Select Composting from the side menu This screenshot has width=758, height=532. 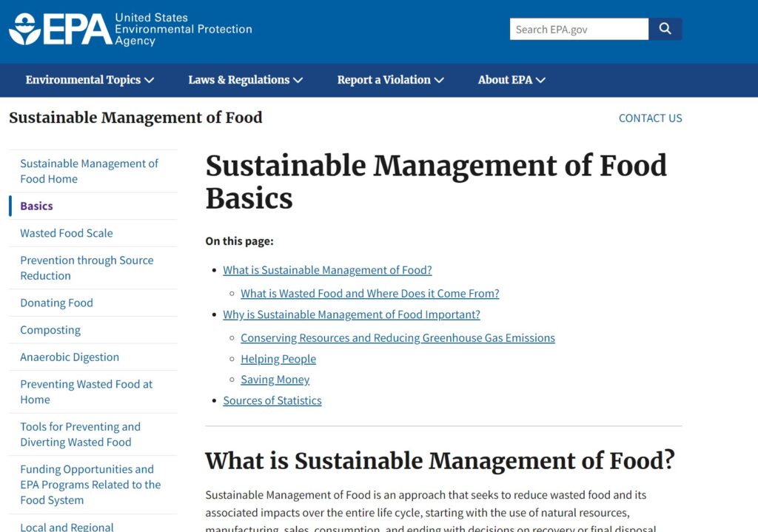click(50, 330)
